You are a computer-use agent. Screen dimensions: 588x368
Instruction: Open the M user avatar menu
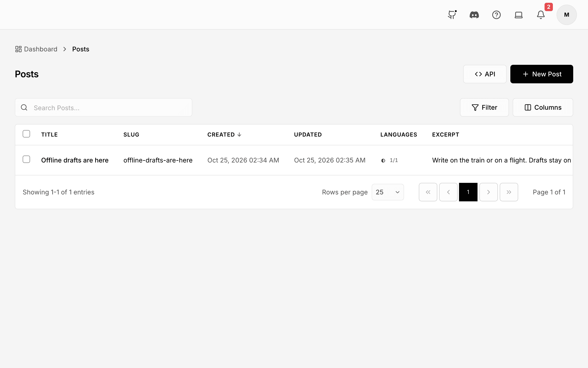[567, 15]
